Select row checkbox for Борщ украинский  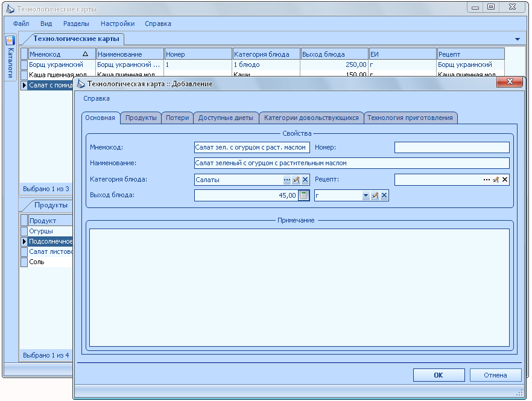pos(24,65)
